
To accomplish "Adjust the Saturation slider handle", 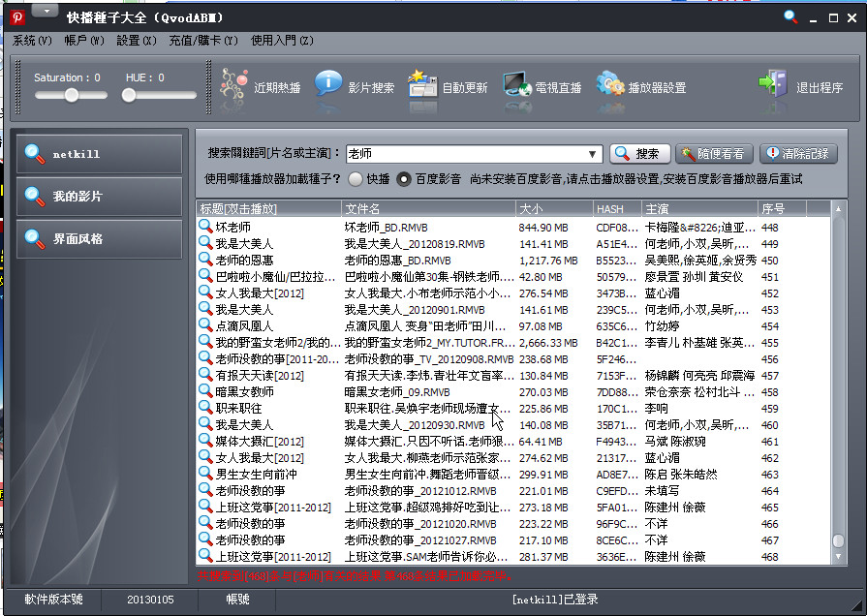I will [72, 96].
